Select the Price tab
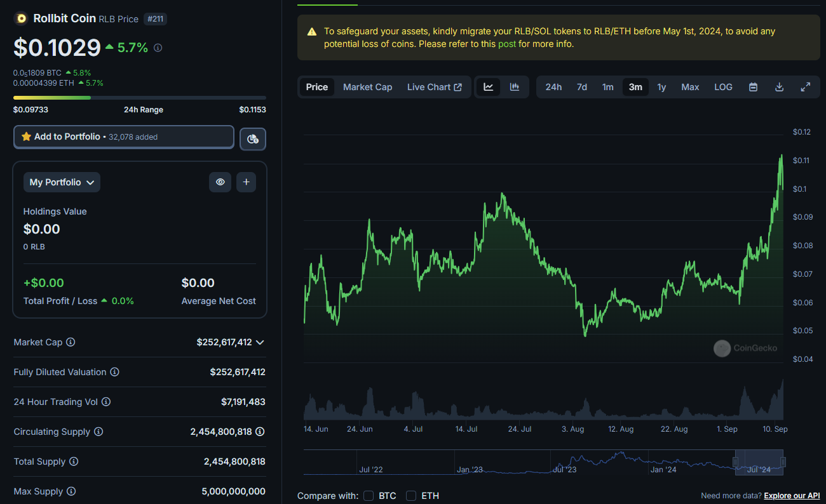 pyautogui.click(x=317, y=87)
